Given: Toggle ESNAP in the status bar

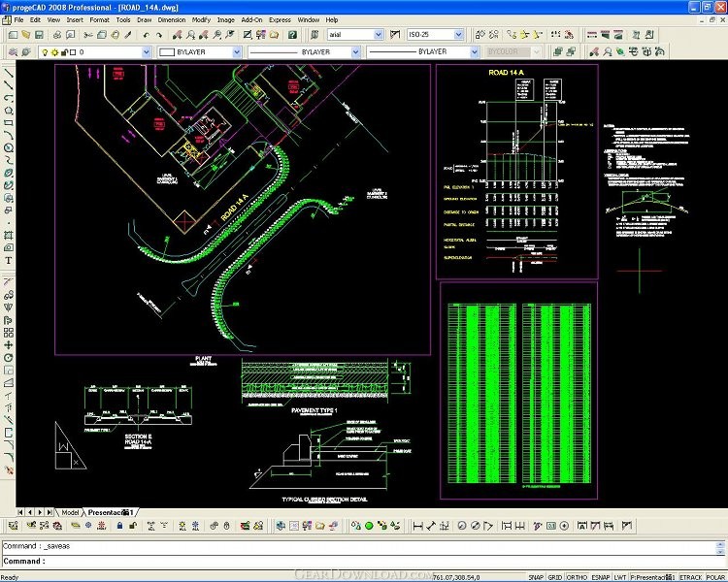Looking at the screenshot, I should [x=601, y=577].
